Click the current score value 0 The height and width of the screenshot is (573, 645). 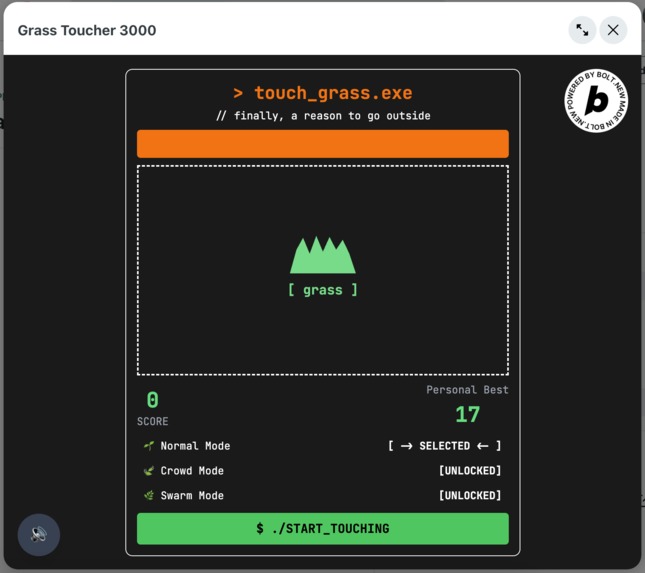coord(153,400)
